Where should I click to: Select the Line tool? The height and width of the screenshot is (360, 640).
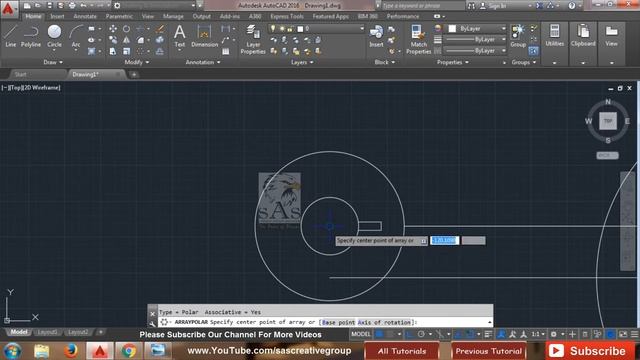click(x=11, y=36)
